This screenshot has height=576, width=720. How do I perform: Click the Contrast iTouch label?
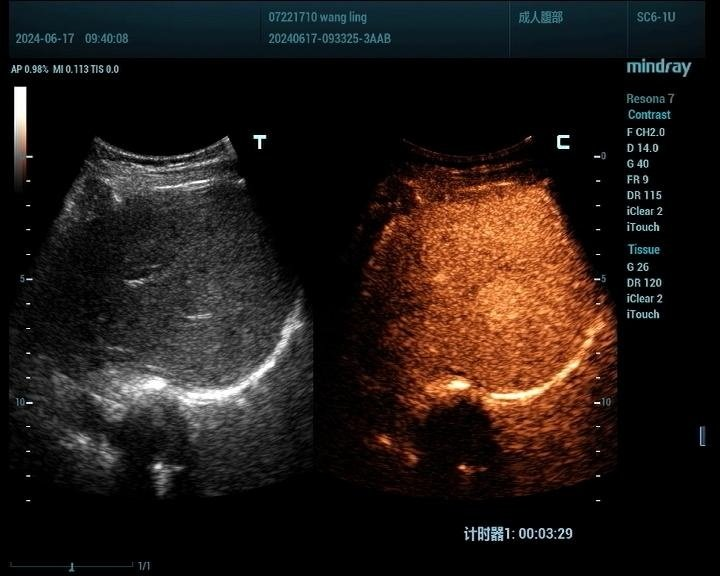point(643,228)
